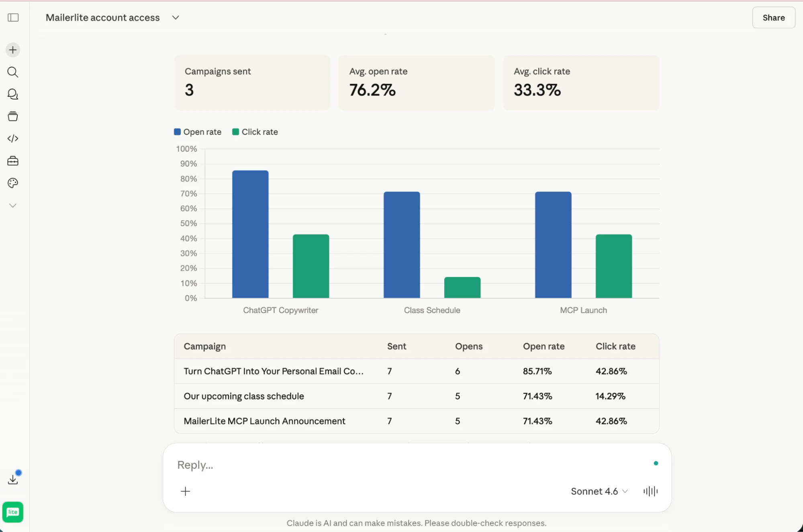
Task: Open the search icon in sidebar
Action: coord(13,72)
